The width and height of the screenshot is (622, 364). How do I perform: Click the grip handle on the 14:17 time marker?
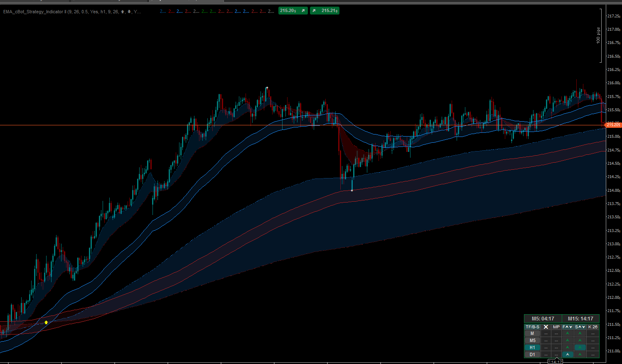tap(549, 362)
